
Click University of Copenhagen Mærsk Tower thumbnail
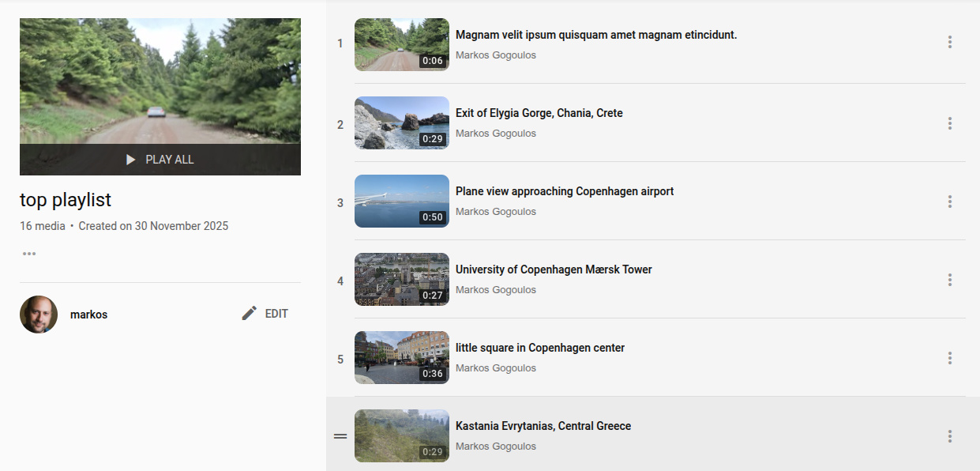(x=401, y=280)
